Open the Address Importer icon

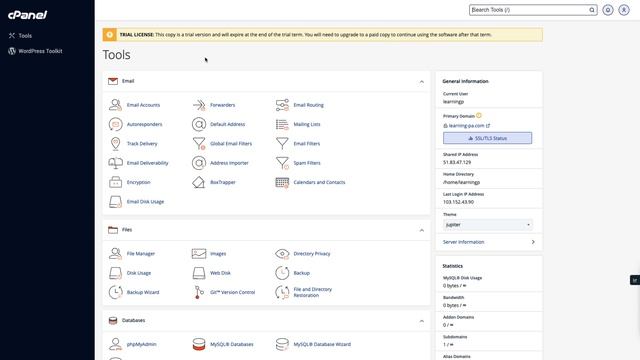(x=199, y=163)
